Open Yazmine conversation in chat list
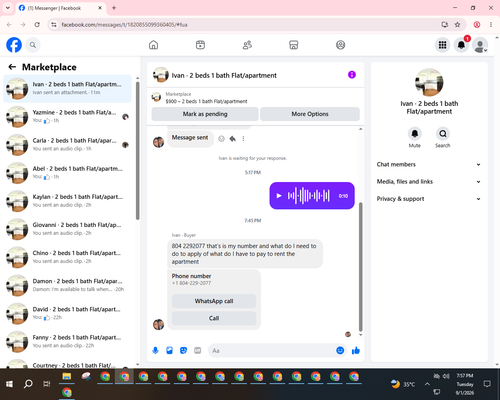 coord(67,117)
